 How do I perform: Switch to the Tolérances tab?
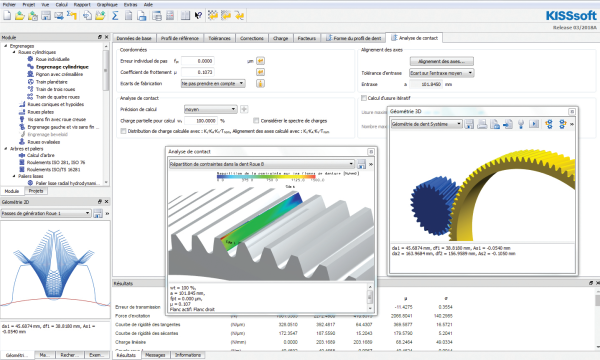pyautogui.click(x=219, y=38)
